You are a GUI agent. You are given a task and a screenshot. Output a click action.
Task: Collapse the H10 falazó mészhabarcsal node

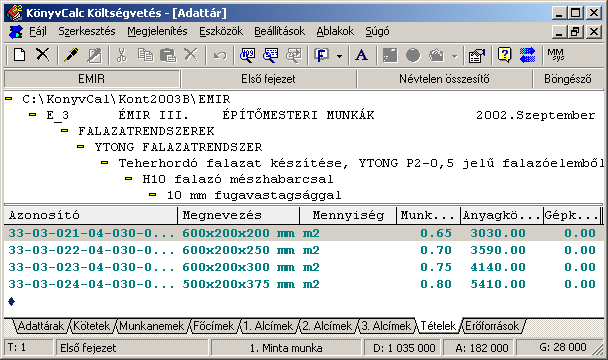click(x=129, y=178)
